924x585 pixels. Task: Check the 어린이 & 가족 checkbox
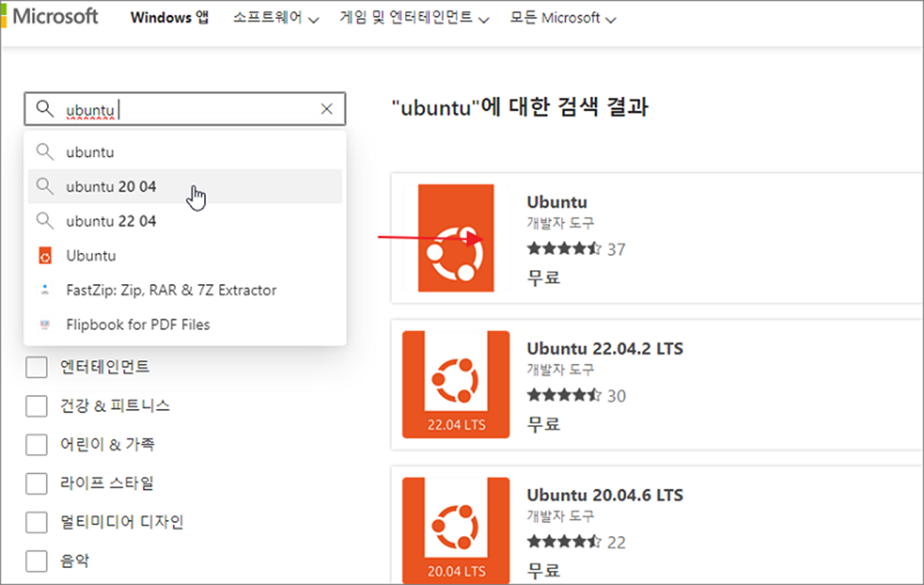[x=36, y=444]
